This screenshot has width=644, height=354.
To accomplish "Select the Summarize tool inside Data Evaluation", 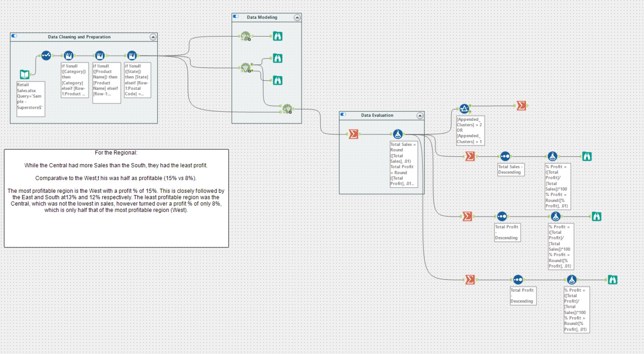I will point(353,134).
